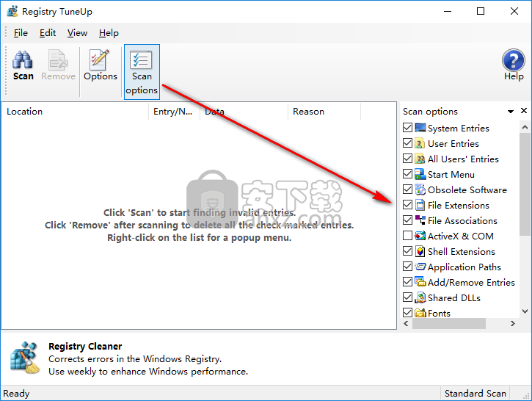This screenshot has height=401, width=532.
Task: Click the System Entries monitor icon
Action: click(420, 128)
